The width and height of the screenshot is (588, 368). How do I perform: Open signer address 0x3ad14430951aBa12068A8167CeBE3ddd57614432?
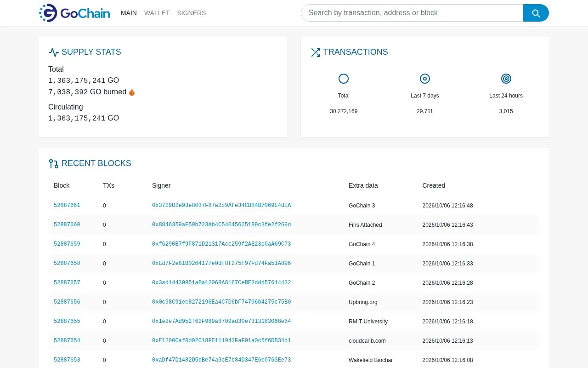(x=221, y=283)
